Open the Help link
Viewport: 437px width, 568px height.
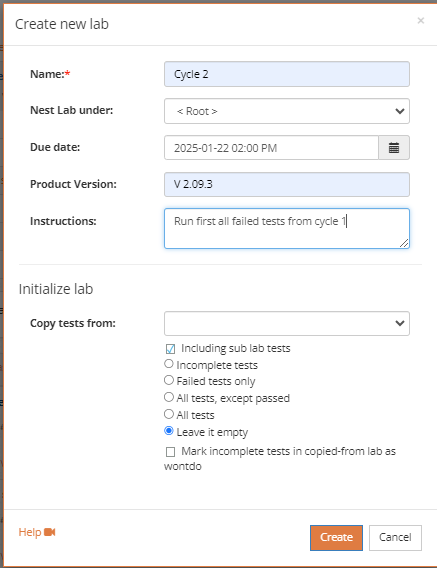tap(30, 532)
